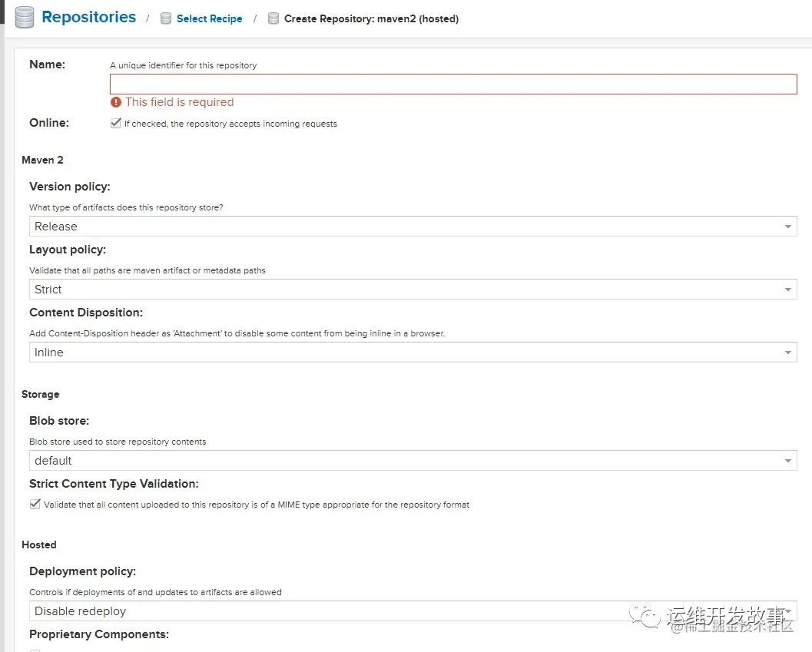This screenshot has height=652, width=812.
Task: Toggle the Strict Content Type Validation checkbox
Action: coord(35,505)
